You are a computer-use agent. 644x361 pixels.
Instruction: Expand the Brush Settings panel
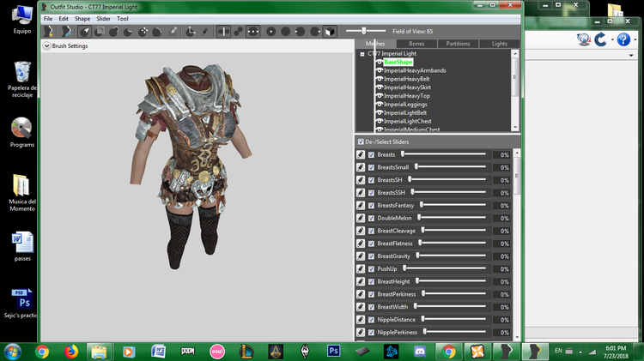[47, 46]
